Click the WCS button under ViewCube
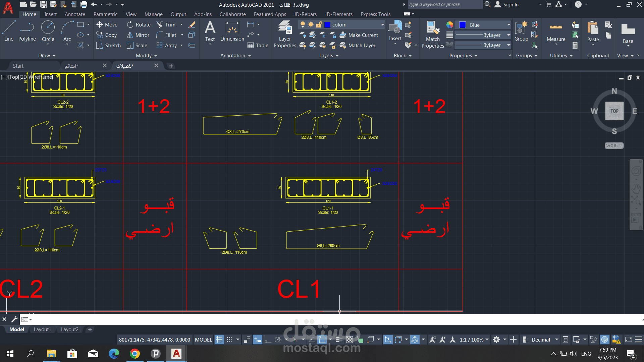 pos(614,145)
